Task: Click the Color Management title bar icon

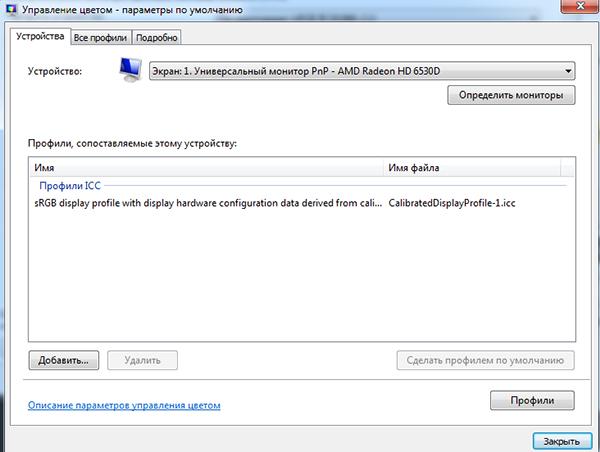Action: click(x=11, y=9)
